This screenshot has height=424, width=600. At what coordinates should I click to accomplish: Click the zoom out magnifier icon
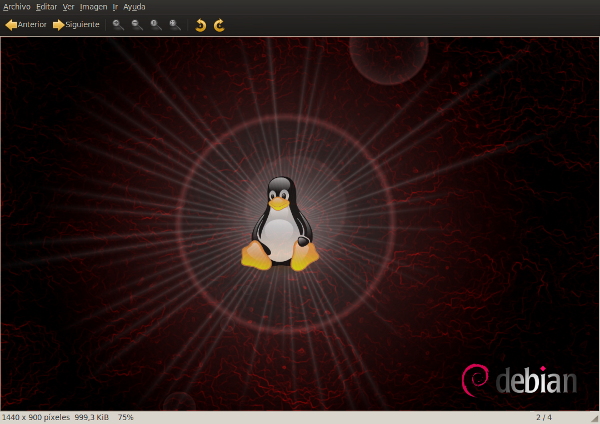pyautogui.click(x=137, y=25)
